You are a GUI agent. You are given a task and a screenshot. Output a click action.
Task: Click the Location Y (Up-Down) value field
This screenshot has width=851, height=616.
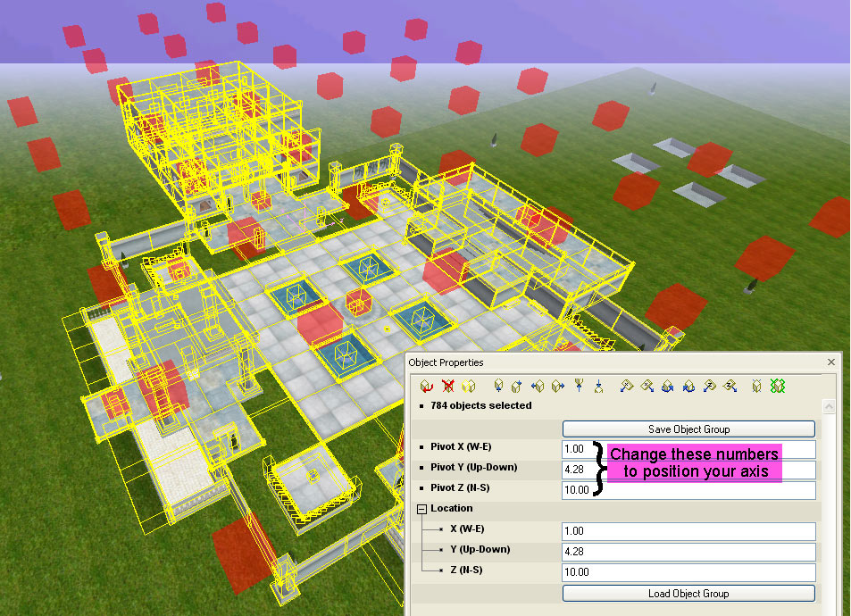tap(688, 552)
